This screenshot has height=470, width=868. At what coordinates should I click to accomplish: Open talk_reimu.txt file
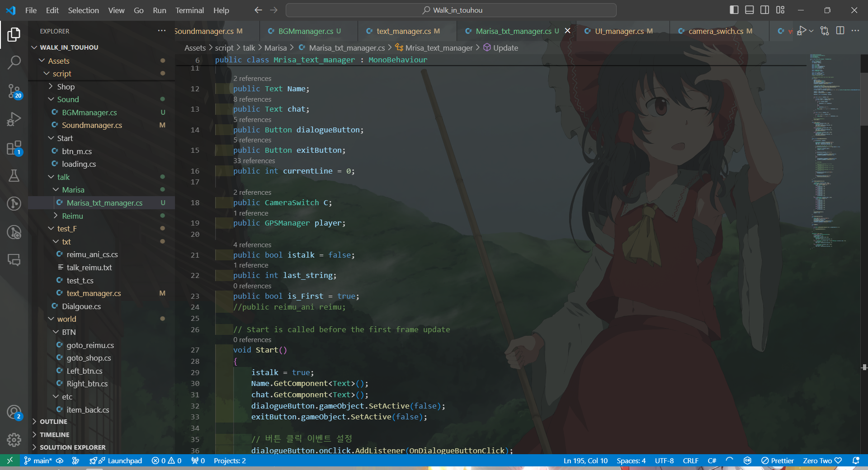(x=101, y=267)
